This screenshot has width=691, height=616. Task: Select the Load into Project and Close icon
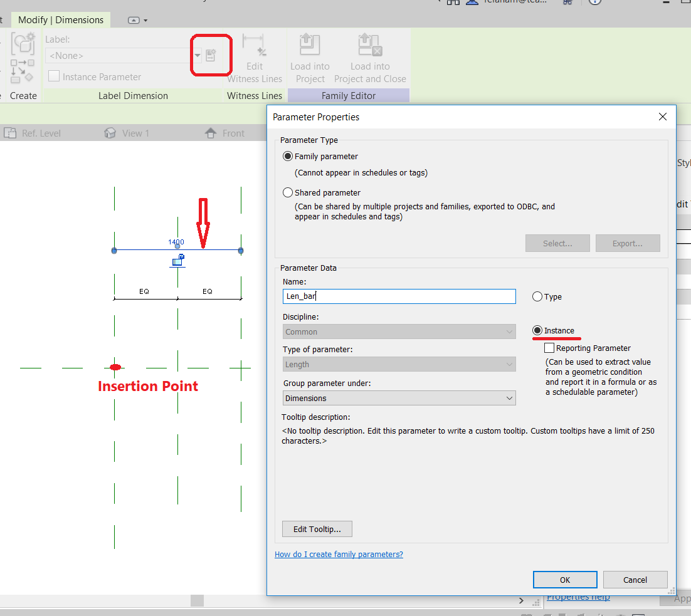click(x=369, y=45)
